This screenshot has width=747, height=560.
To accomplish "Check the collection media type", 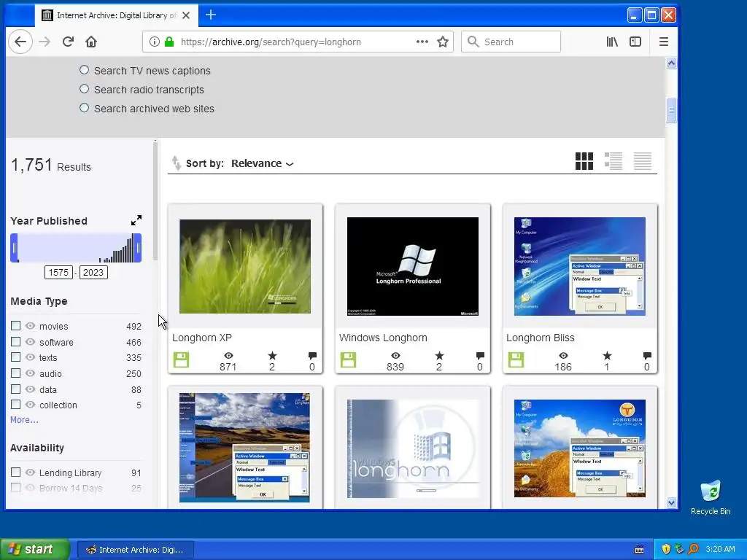I will pyautogui.click(x=16, y=405).
